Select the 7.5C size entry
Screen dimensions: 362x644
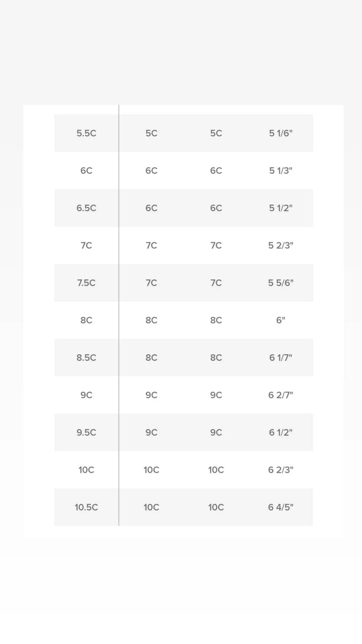coord(86,283)
